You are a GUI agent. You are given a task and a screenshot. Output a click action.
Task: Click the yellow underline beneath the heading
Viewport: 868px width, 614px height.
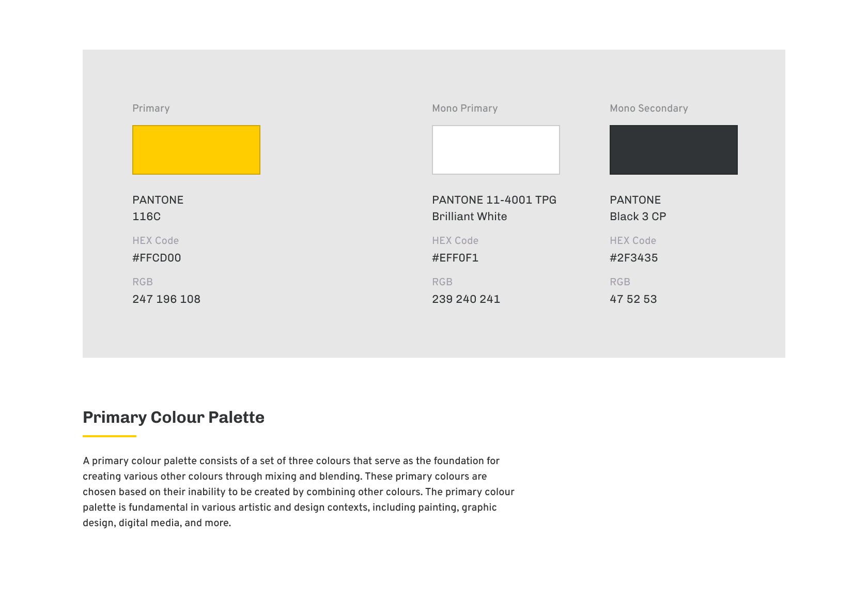pyautogui.click(x=110, y=436)
